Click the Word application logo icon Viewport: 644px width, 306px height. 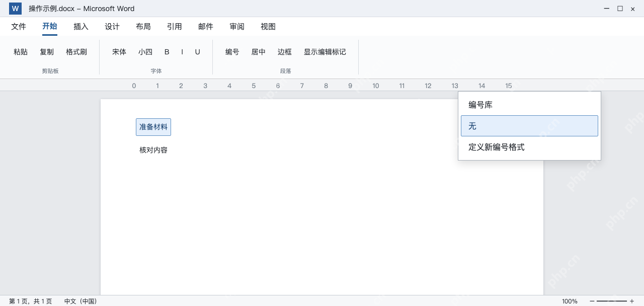tap(15, 9)
